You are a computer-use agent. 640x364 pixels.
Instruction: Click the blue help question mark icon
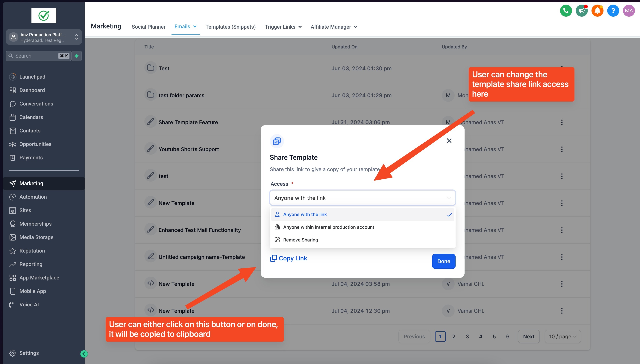[x=613, y=11]
